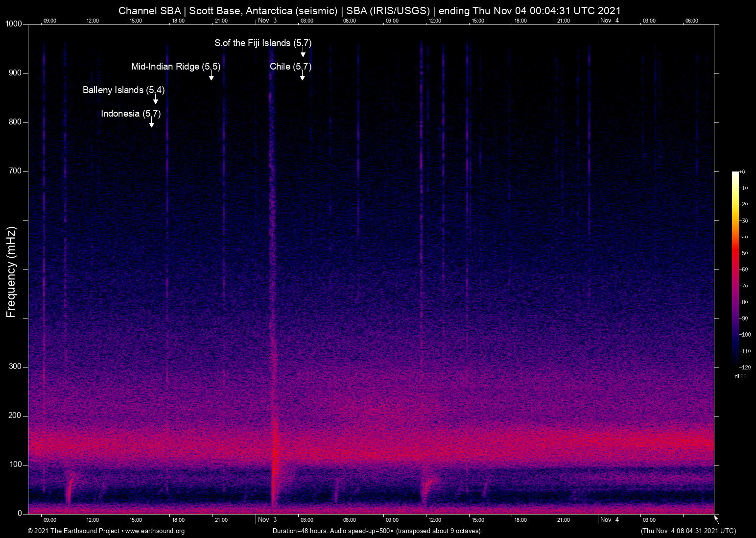
Task: Select the 'Indonesia (5.7)' event label
Action: pyautogui.click(x=131, y=114)
